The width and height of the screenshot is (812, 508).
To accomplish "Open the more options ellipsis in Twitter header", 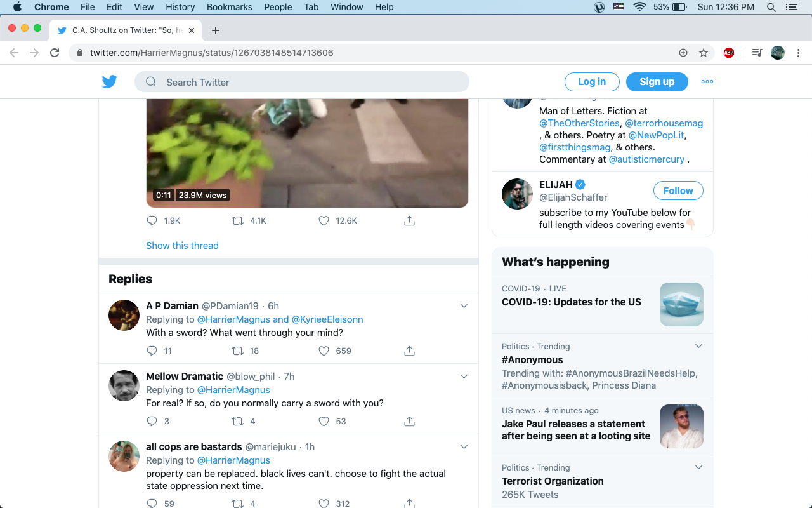I will tap(707, 81).
